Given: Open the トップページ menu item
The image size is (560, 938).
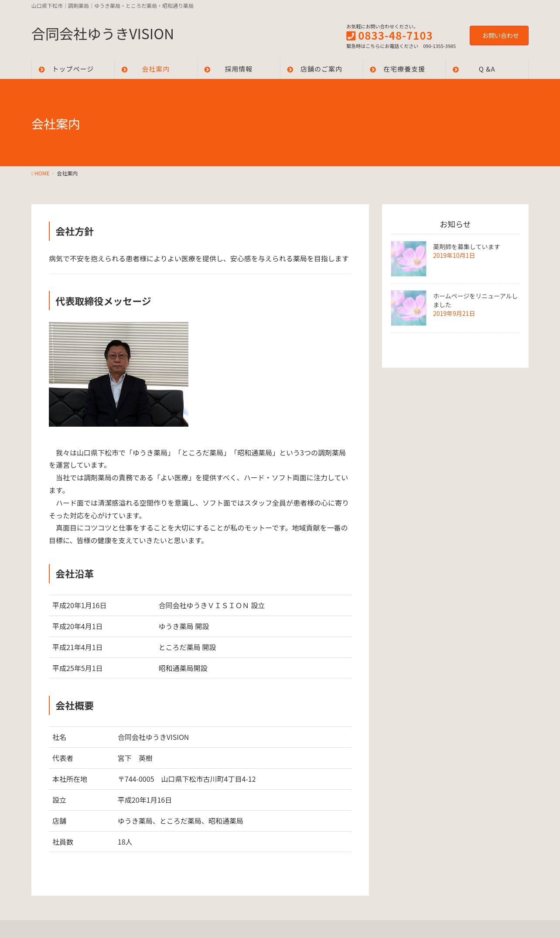Looking at the screenshot, I should [x=73, y=69].
